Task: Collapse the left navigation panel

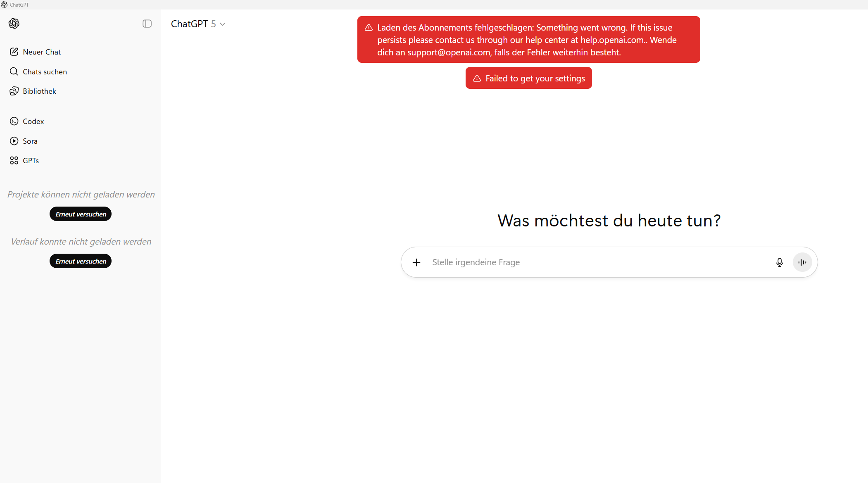Action: 147,24
